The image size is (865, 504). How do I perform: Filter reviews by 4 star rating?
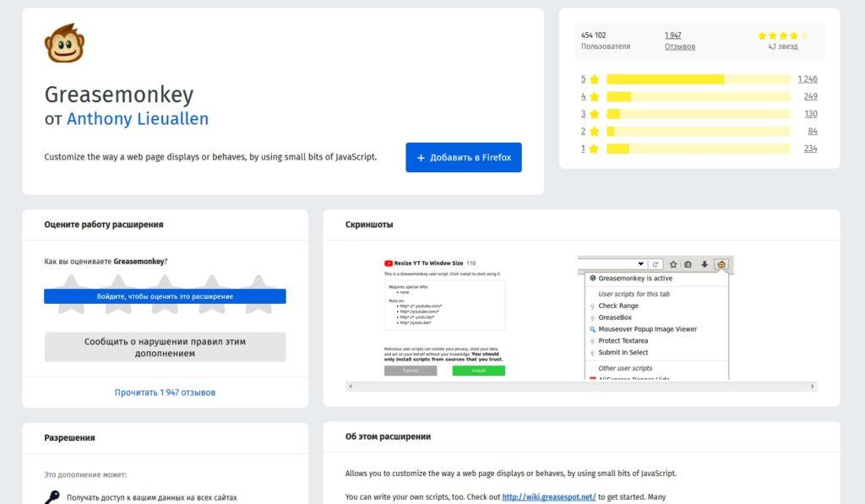[583, 96]
